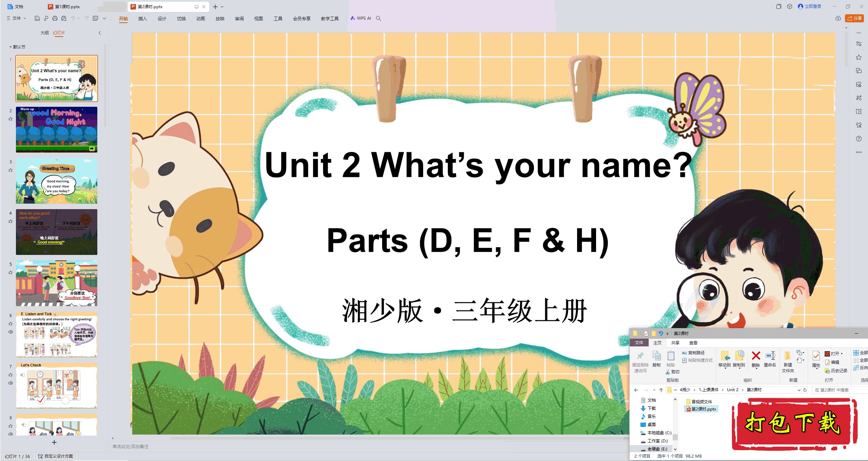This screenshot has height=461, width=868.
Task: Open 工作室 (D:) drive in Explorer tree
Action: tap(654, 441)
